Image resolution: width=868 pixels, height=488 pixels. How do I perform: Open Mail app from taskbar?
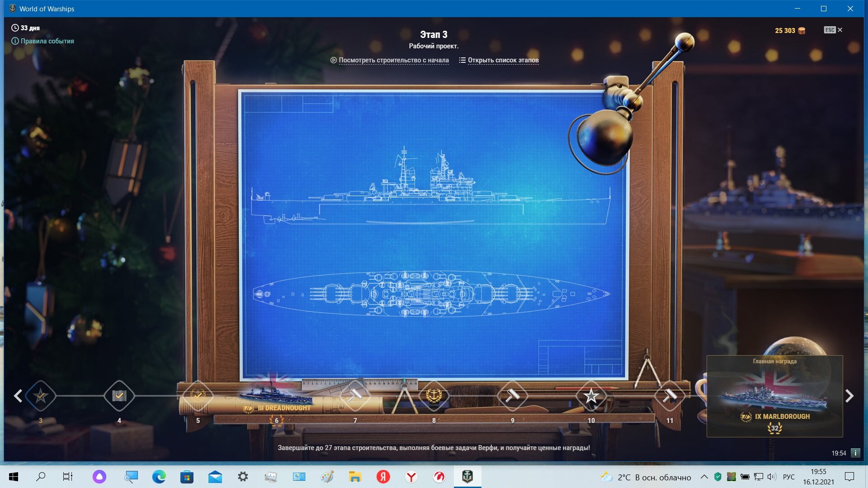point(215,477)
